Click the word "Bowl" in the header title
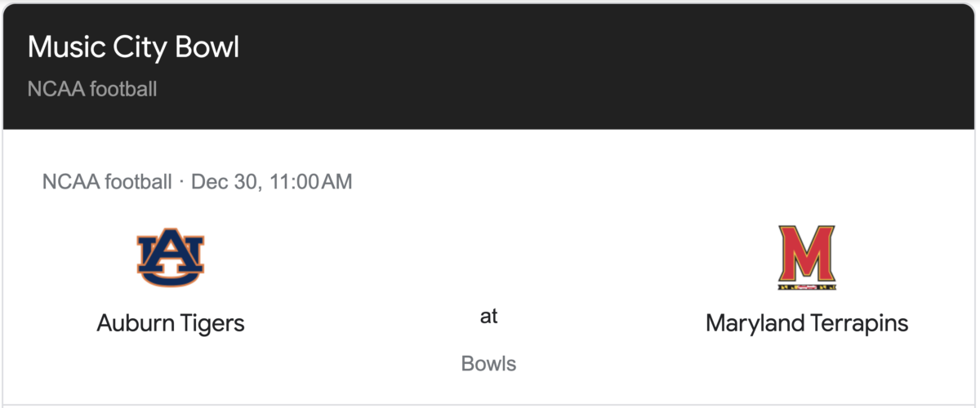The width and height of the screenshot is (980, 408). [210, 47]
